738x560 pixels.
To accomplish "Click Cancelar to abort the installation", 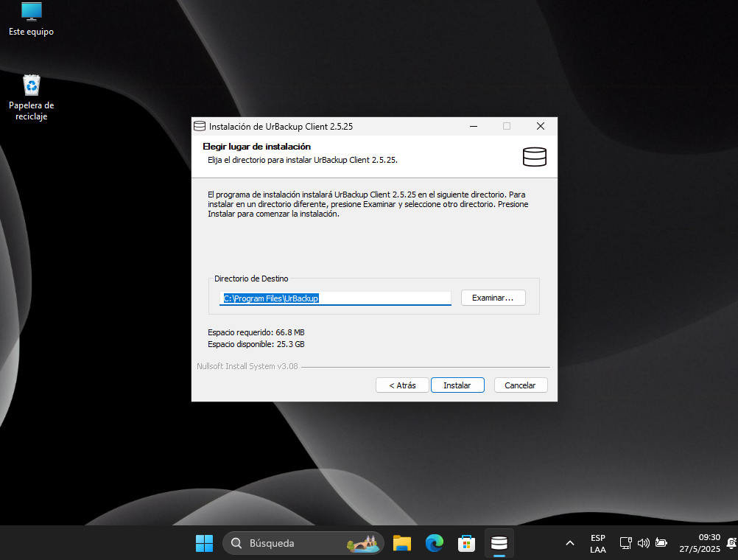I will [520, 385].
